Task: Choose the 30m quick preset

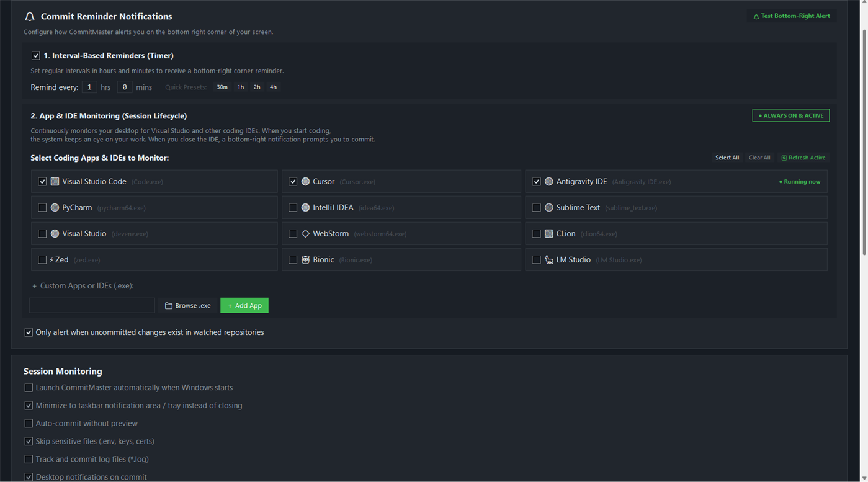Action: pyautogui.click(x=222, y=87)
